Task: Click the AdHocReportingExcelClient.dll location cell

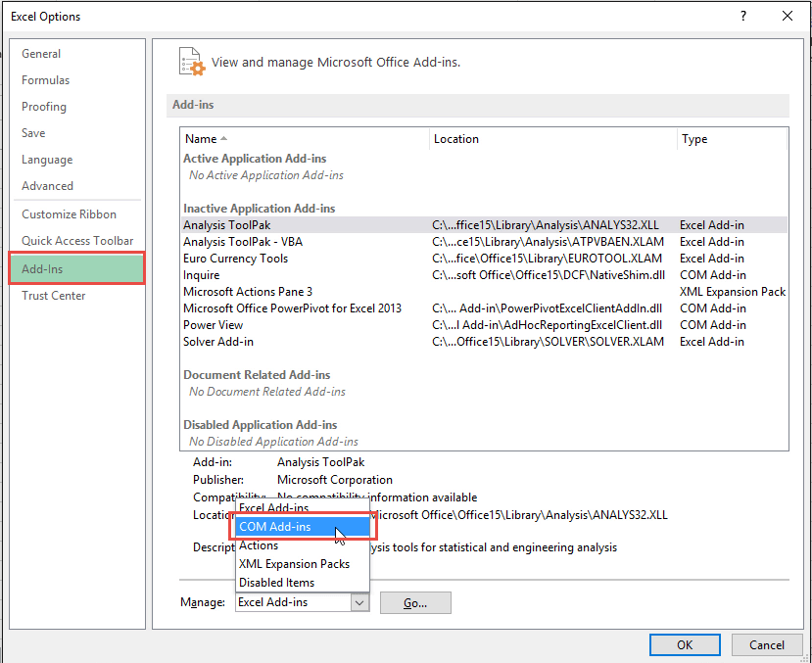Action: pos(547,325)
